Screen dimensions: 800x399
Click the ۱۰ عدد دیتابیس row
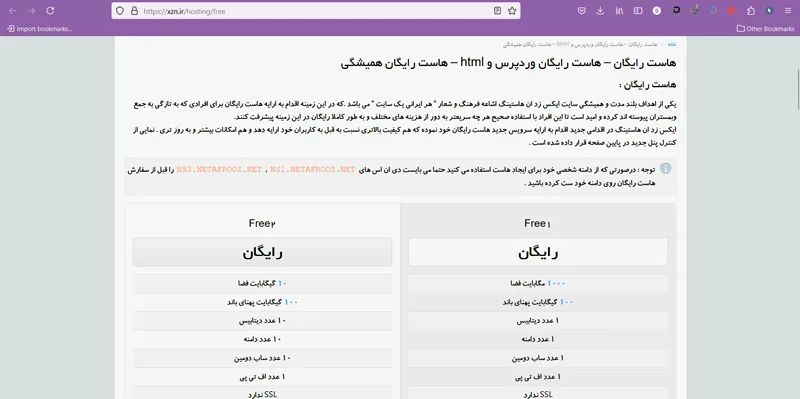[x=262, y=321]
